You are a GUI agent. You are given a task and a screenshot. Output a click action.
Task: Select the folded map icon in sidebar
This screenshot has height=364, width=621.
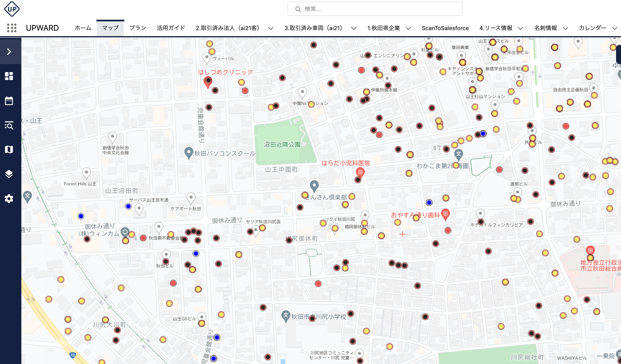pyautogui.click(x=9, y=149)
